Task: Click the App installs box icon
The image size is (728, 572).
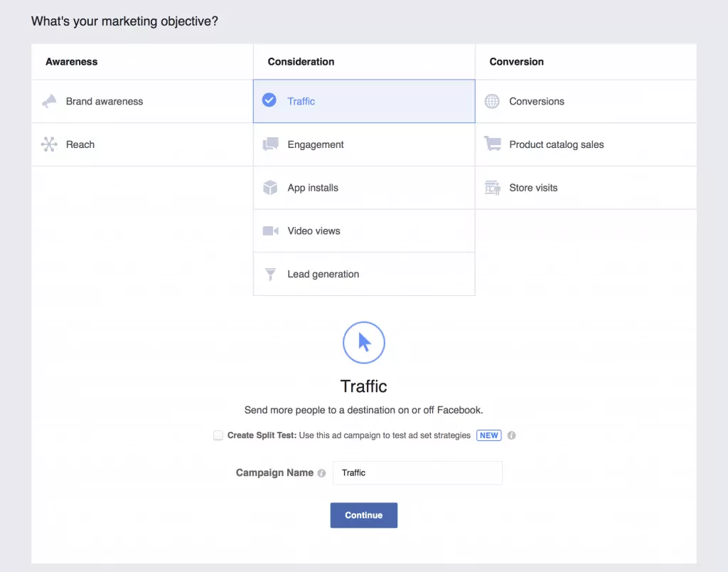Action: (270, 188)
